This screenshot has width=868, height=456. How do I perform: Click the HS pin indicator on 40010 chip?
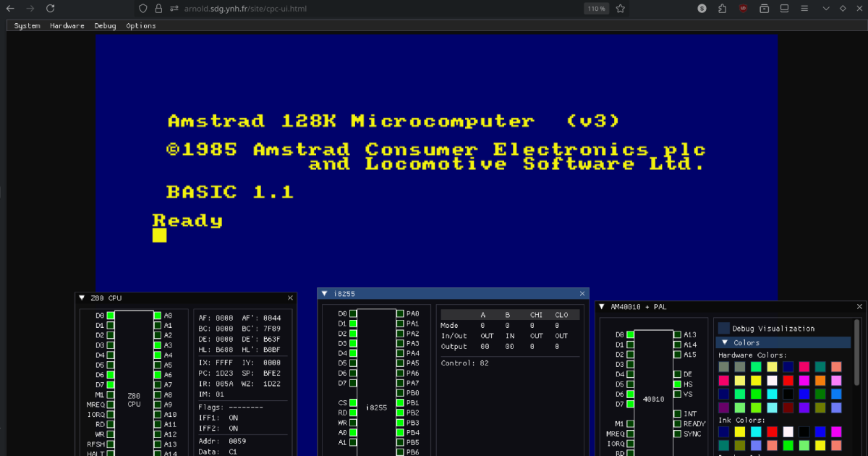(677, 384)
